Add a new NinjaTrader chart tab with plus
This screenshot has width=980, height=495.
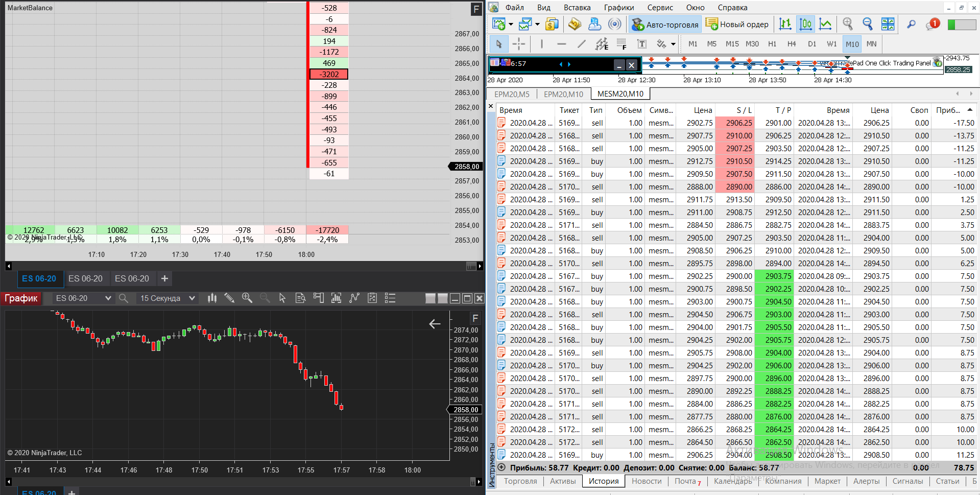pos(164,278)
